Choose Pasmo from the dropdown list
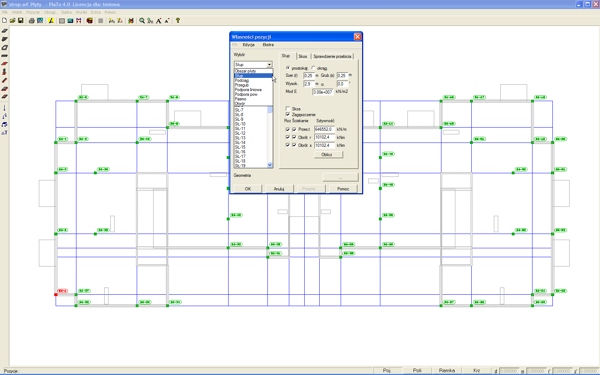600x375 pixels. point(253,99)
